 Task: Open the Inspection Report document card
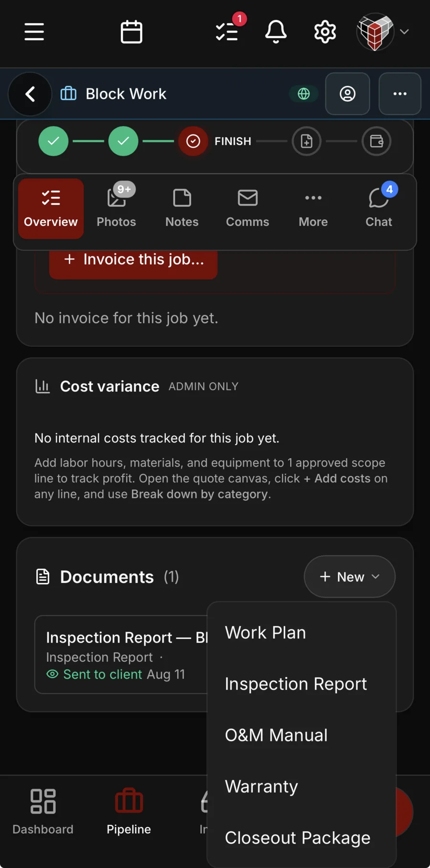(x=121, y=655)
